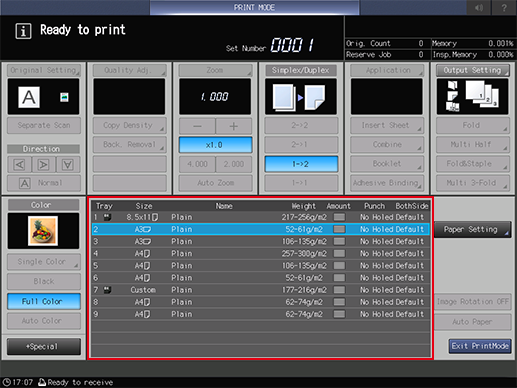The height and width of the screenshot is (388, 517).
Task: Click the zoom minus button
Action: pyautogui.click(x=197, y=126)
